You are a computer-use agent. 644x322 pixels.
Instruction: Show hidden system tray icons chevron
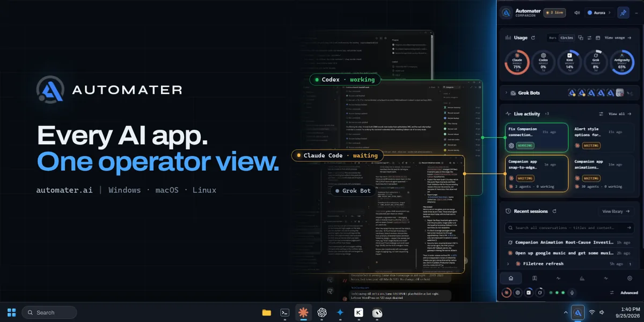tap(566, 312)
